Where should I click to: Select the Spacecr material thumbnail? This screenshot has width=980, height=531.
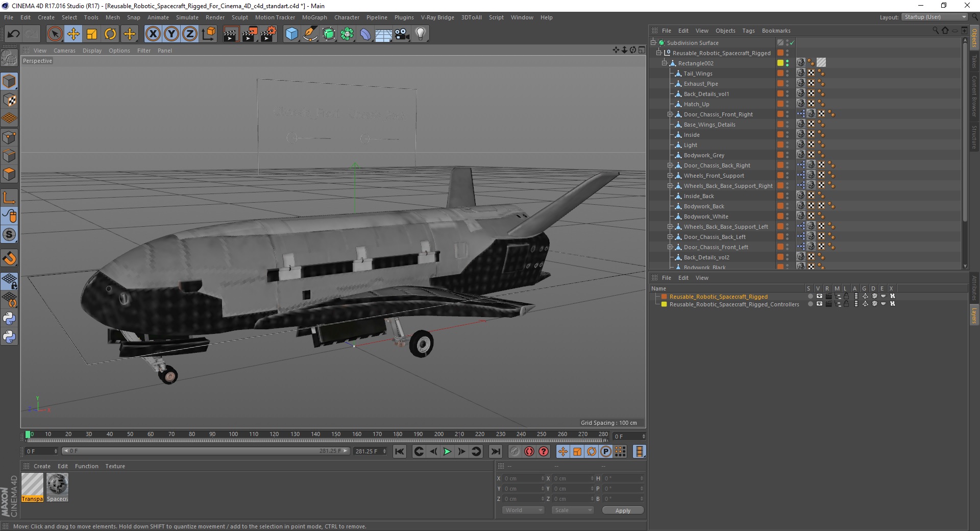[57, 488]
